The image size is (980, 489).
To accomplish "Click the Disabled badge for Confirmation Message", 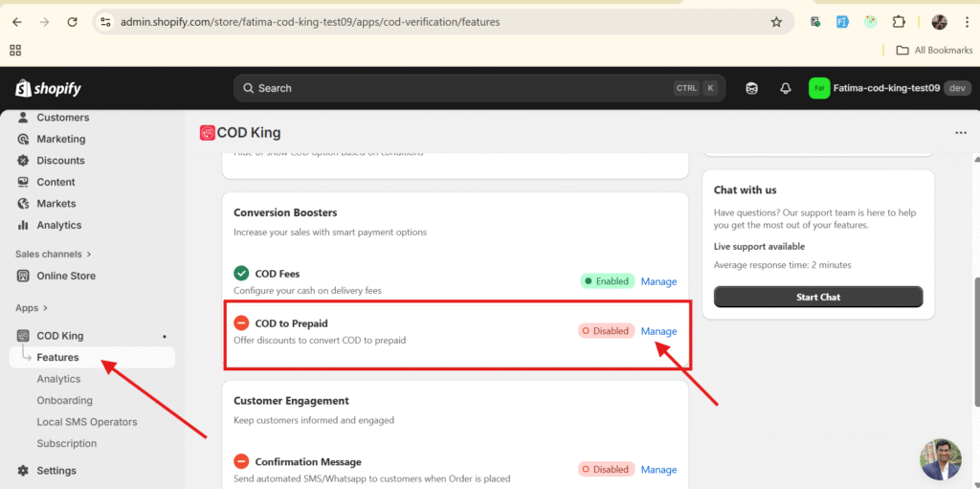I will click(x=605, y=469).
